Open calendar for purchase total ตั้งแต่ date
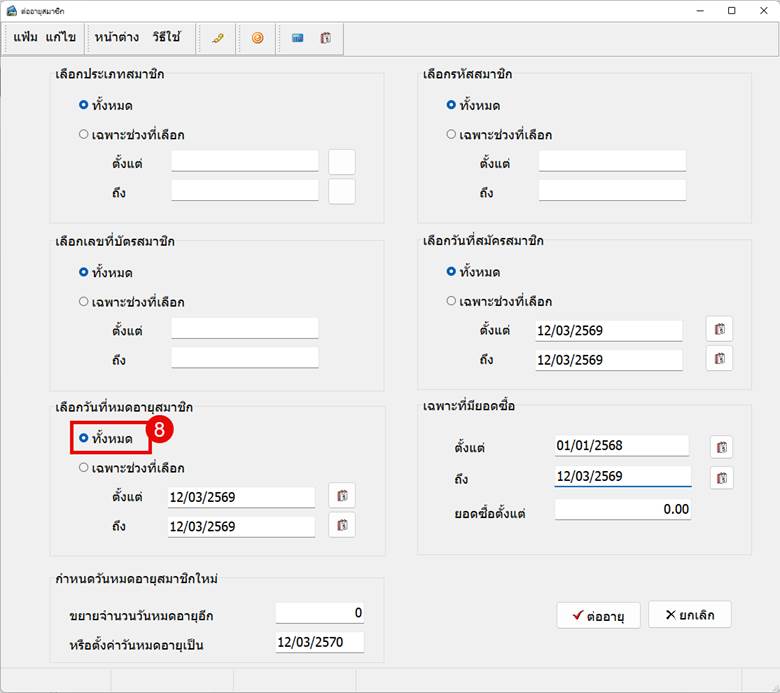Viewport: 780px width, 693px height. pyautogui.click(x=722, y=447)
